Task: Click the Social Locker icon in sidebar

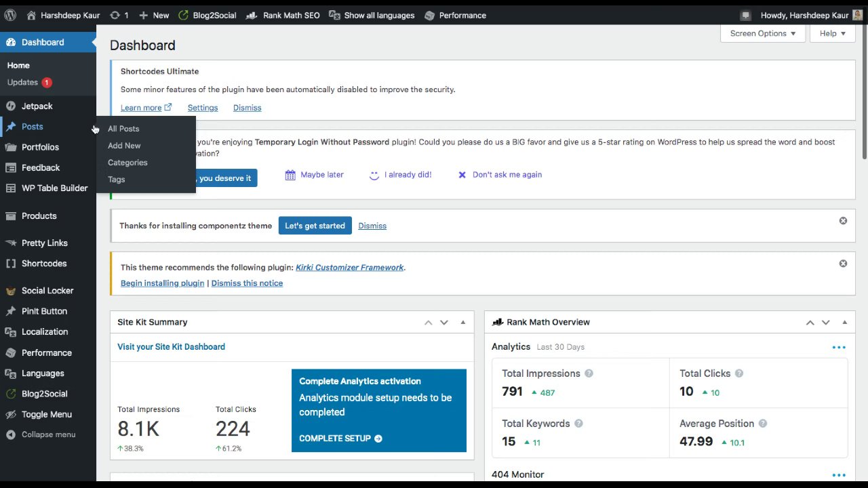Action: (11, 291)
